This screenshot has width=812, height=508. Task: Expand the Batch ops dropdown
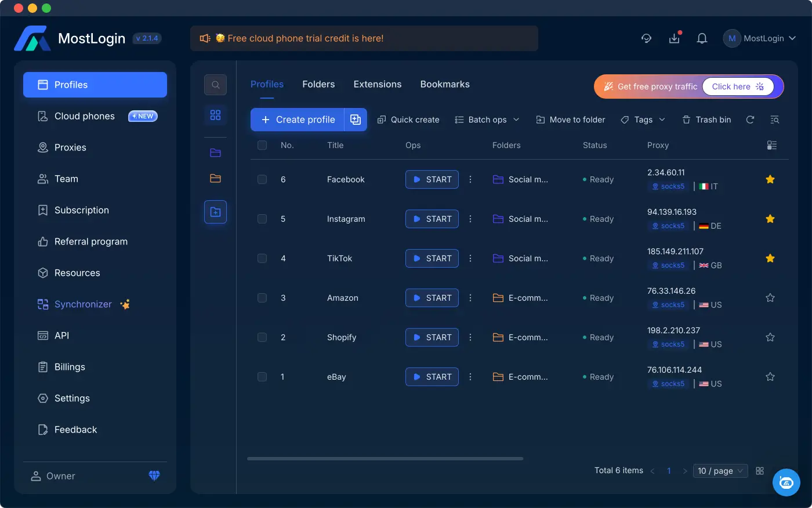click(x=487, y=120)
